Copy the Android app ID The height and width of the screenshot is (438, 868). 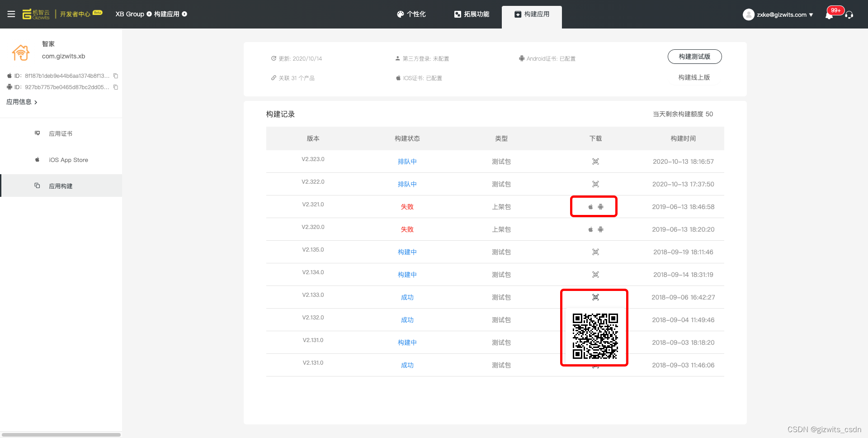[x=116, y=87]
